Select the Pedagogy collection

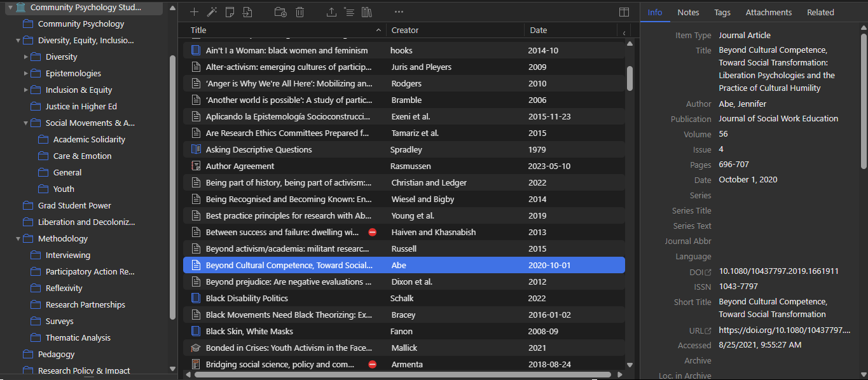pos(56,354)
